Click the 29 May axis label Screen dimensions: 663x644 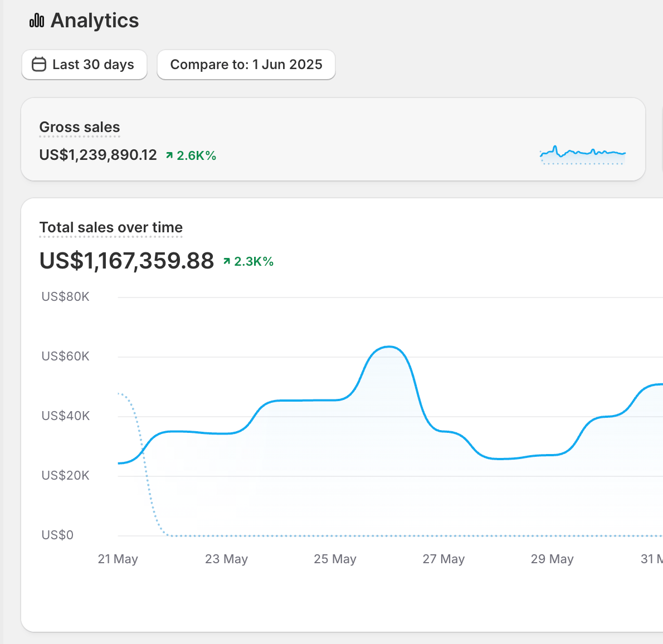click(x=552, y=559)
